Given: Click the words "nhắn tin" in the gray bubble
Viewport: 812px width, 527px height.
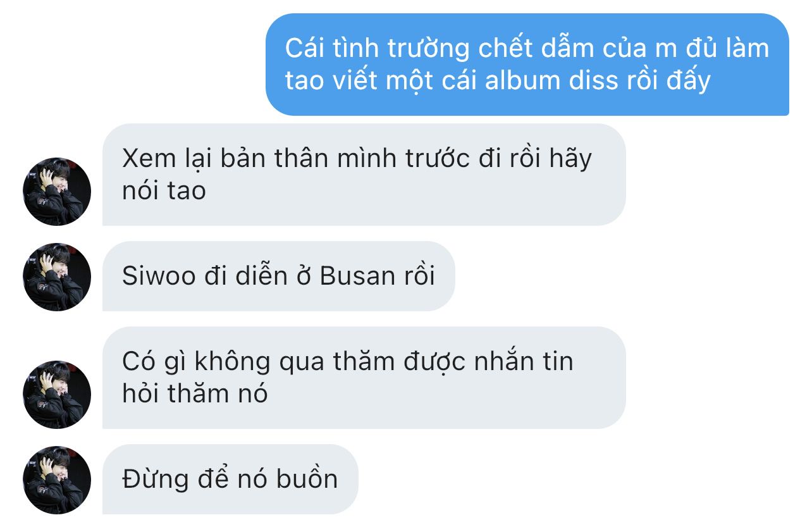Looking at the screenshot, I should [x=520, y=362].
